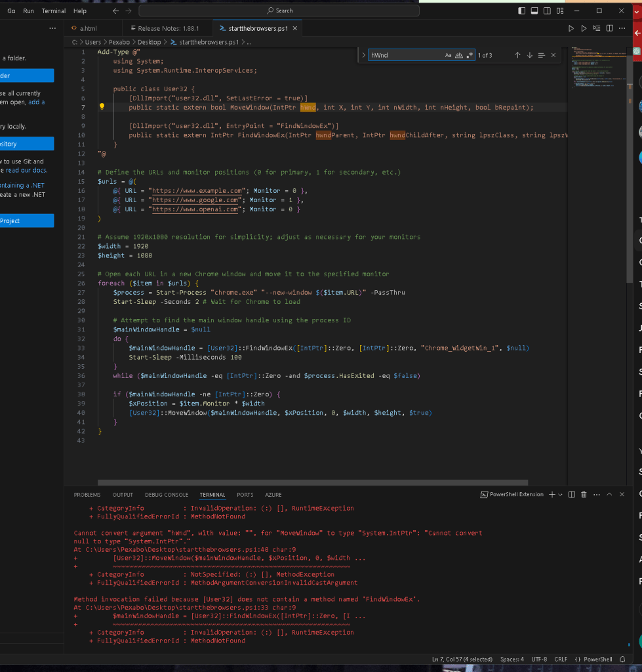Close the startthebrowsers.ps1 tab
The height and width of the screenshot is (672, 642).
(x=294, y=28)
